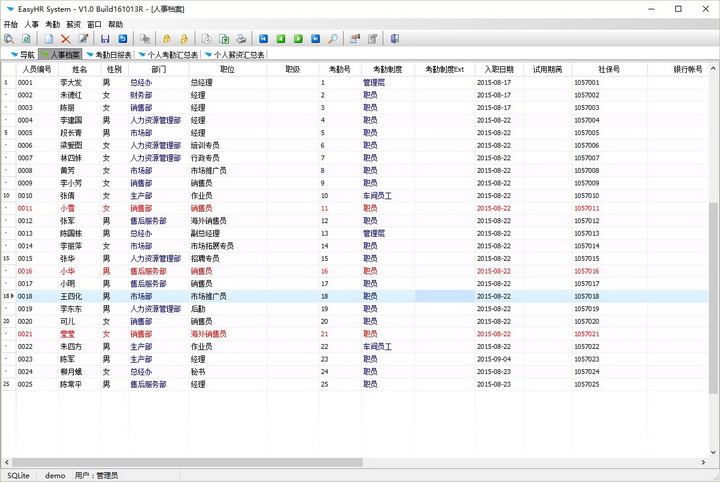720x482 pixels.
Task: Switch to the 导航 tab
Action: pos(23,55)
